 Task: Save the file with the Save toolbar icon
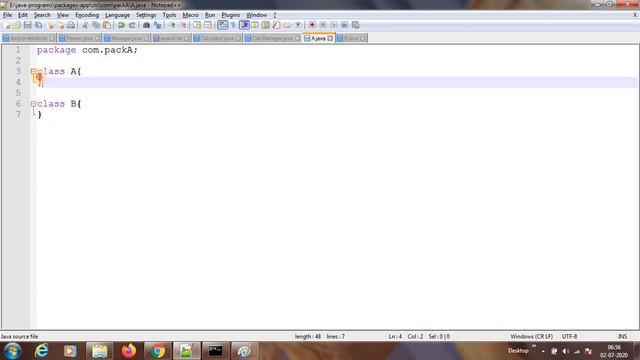pyautogui.click(x=27, y=25)
